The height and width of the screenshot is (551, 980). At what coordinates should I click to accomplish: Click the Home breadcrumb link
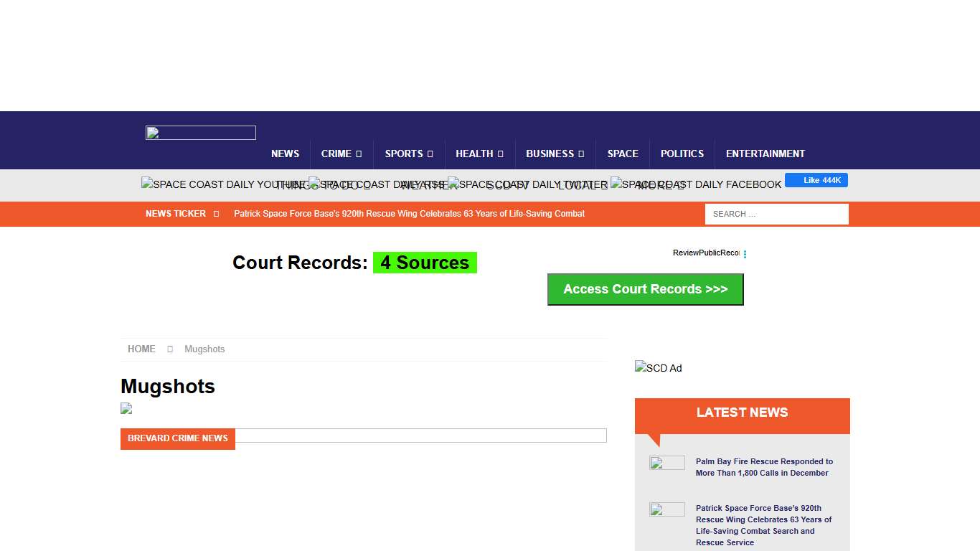click(141, 349)
